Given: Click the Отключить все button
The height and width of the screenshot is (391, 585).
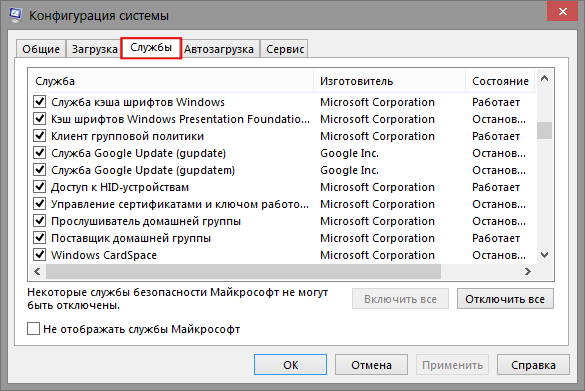Looking at the screenshot, I should 505,299.
